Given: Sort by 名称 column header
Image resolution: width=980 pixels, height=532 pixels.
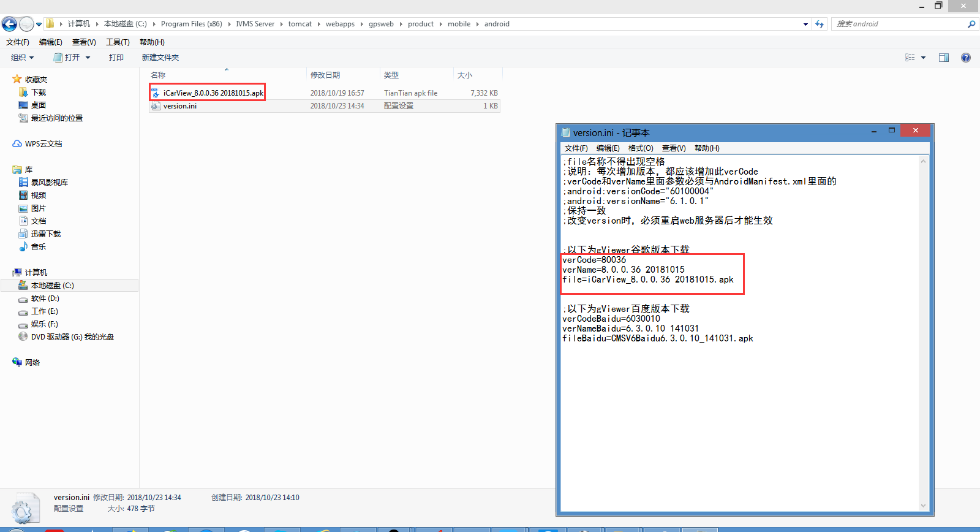Looking at the screenshot, I should click(x=227, y=75).
